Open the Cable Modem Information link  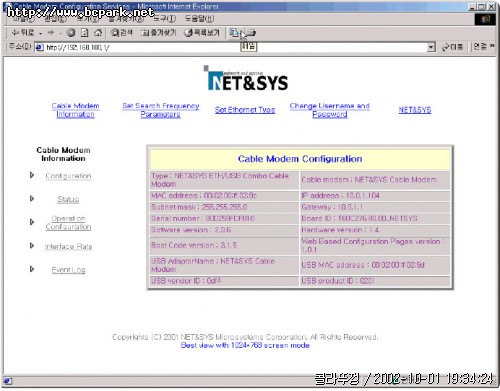pos(75,110)
